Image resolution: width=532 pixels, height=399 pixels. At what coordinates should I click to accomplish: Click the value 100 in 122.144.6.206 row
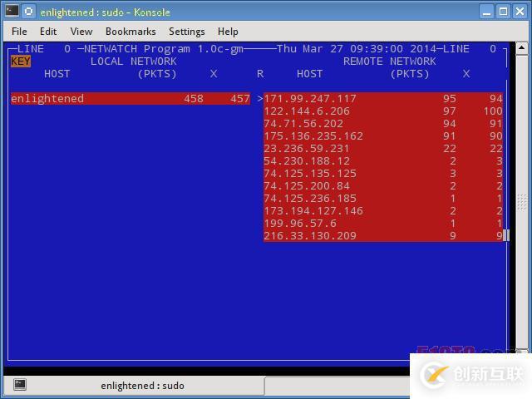point(493,111)
